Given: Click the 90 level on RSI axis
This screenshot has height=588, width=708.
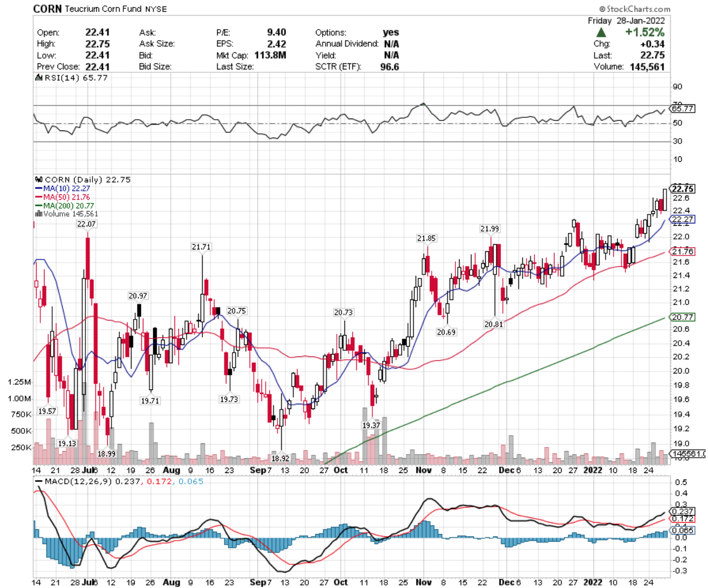Looking at the screenshot, I should coord(677,87).
